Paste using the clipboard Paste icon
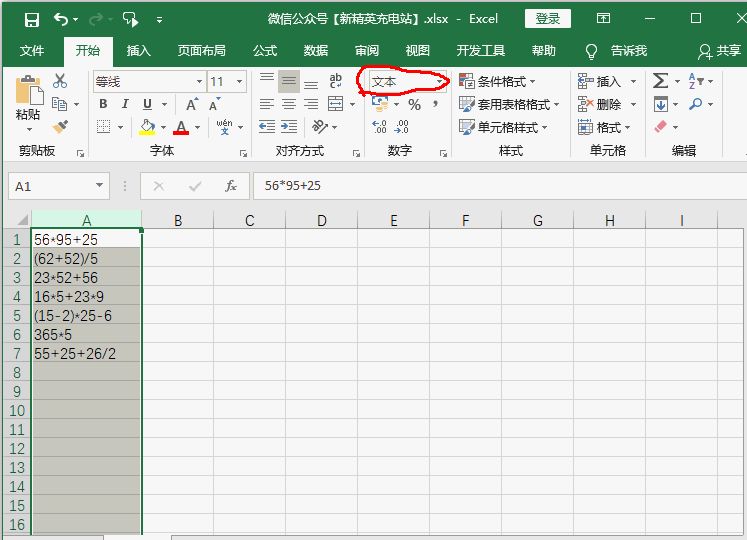The height and width of the screenshot is (540, 747). [x=28, y=90]
